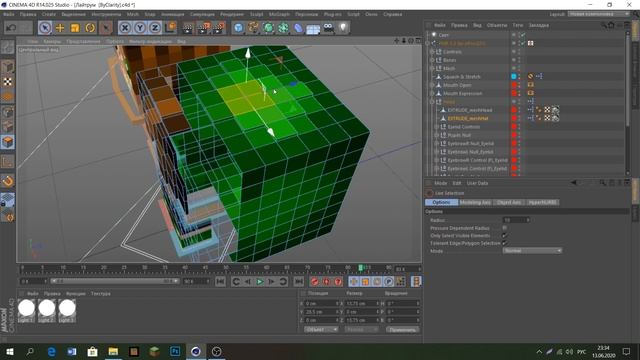Collapse the Head object in tree
640x360 pixels.
(432, 102)
